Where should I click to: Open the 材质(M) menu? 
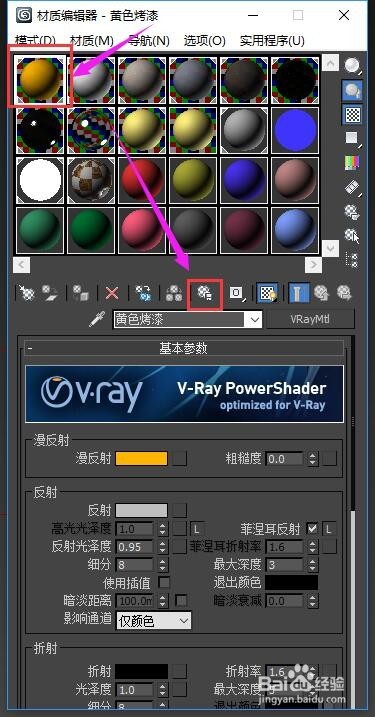tap(91, 41)
